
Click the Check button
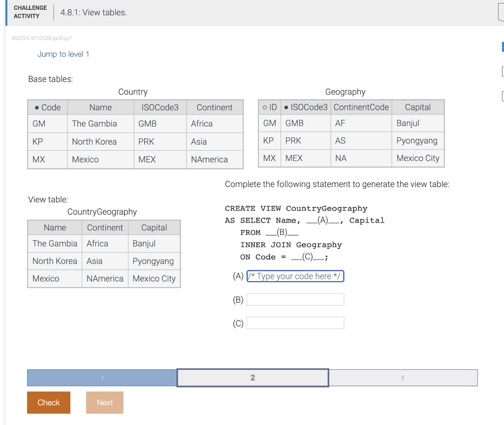coord(49,402)
